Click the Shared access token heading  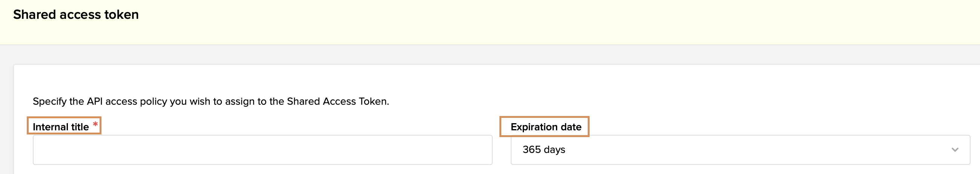(x=76, y=14)
